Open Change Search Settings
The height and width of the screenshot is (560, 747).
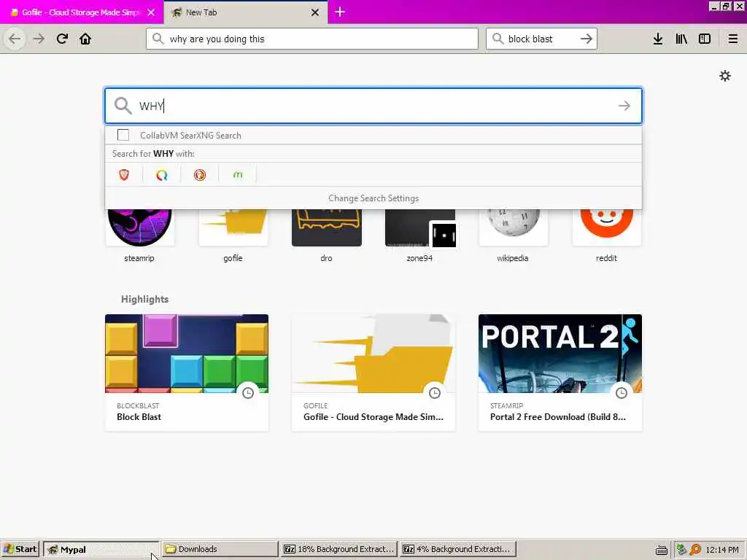pyautogui.click(x=373, y=198)
